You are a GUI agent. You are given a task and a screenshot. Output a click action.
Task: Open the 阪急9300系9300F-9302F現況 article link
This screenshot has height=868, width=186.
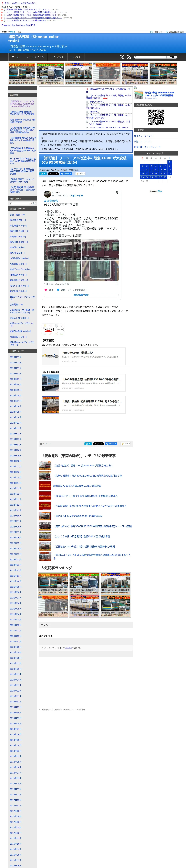pos(78,516)
